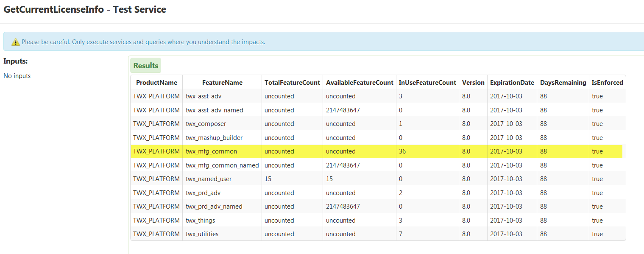Viewport: 644px width, 254px height.
Task: Select the twx_mfg_common_named feature cell
Action: [222, 165]
